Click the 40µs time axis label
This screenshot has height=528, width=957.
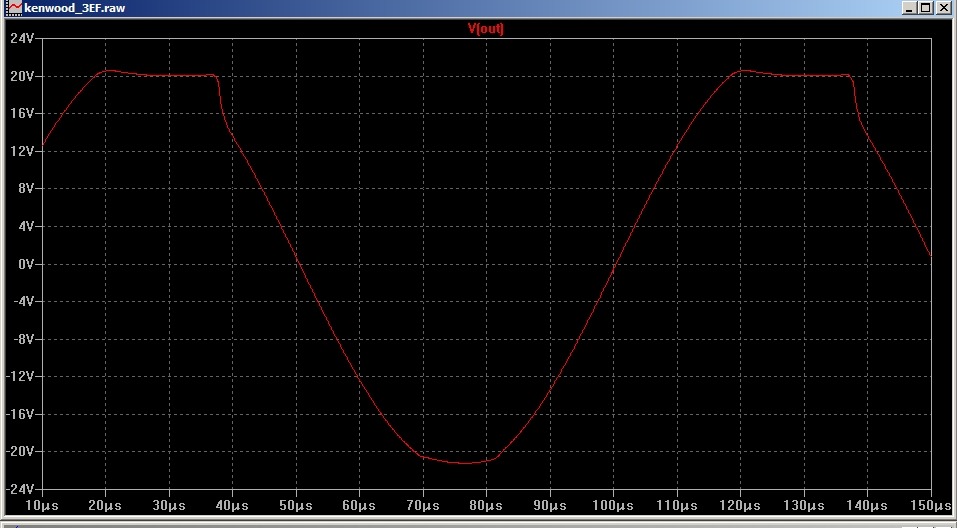[232, 505]
